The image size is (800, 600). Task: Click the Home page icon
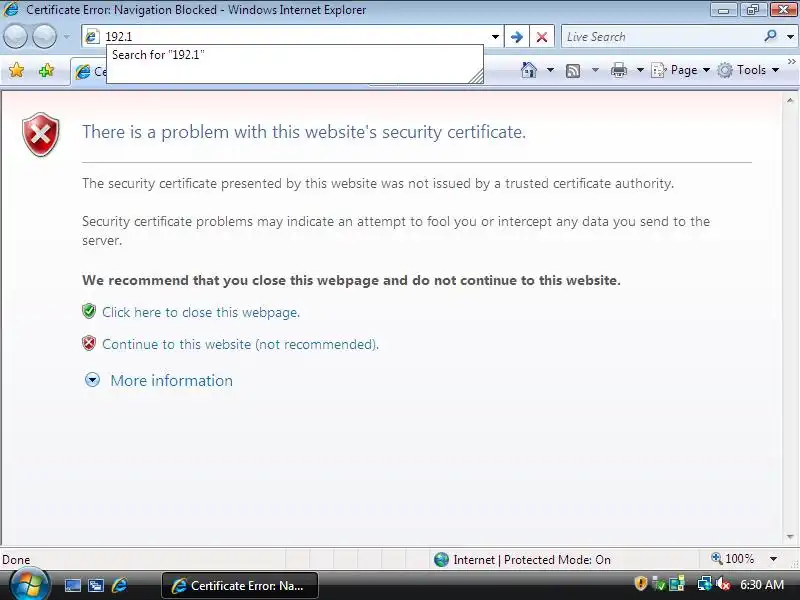529,70
